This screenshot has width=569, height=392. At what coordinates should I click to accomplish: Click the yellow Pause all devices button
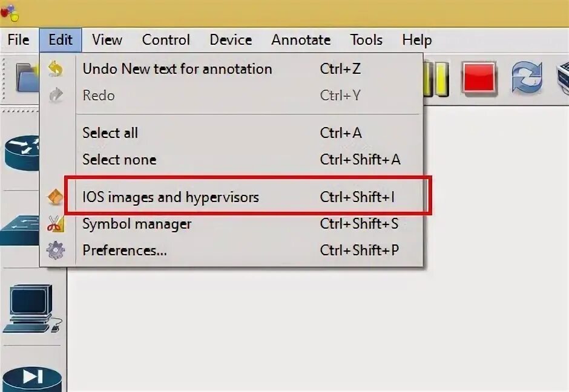click(x=437, y=79)
